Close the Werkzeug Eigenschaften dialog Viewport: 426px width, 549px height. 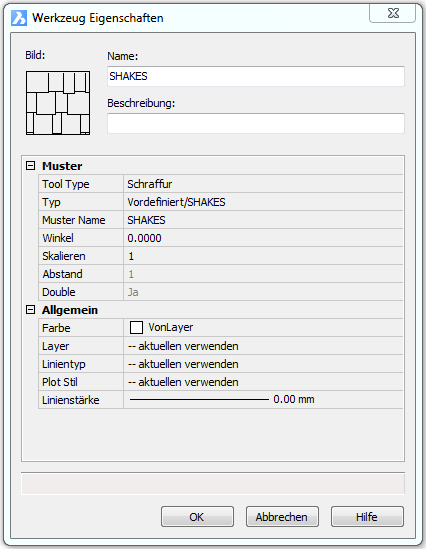tap(393, 14)
